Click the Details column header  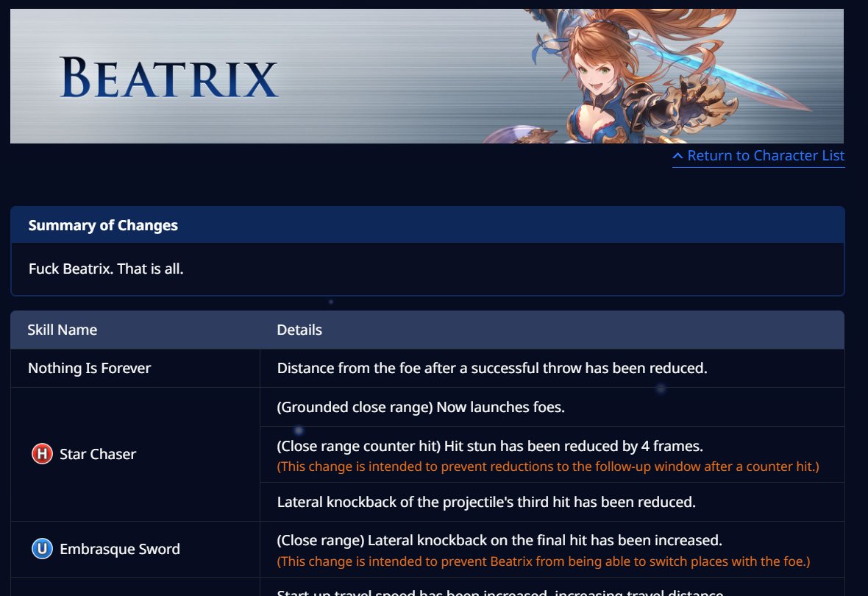pyautogui.click(x=299, y=330)
